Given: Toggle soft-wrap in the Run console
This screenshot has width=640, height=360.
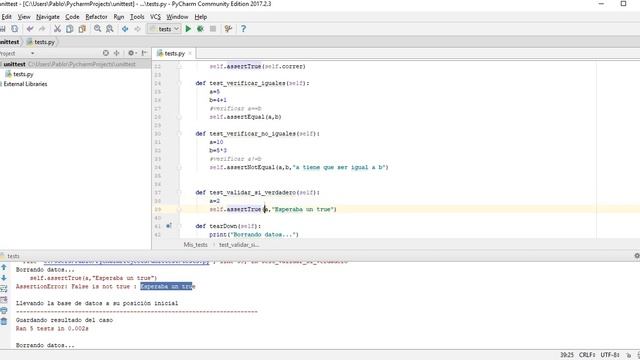Looking at the screenshot, I should coord(4,289).
